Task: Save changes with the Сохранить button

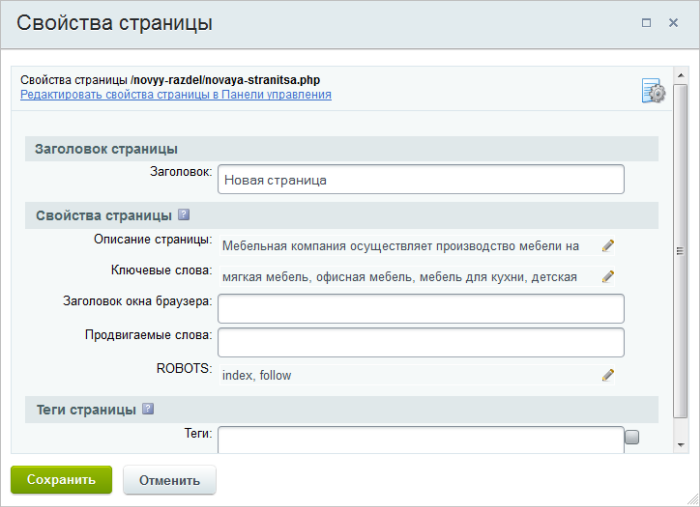Action: point(61,480)
